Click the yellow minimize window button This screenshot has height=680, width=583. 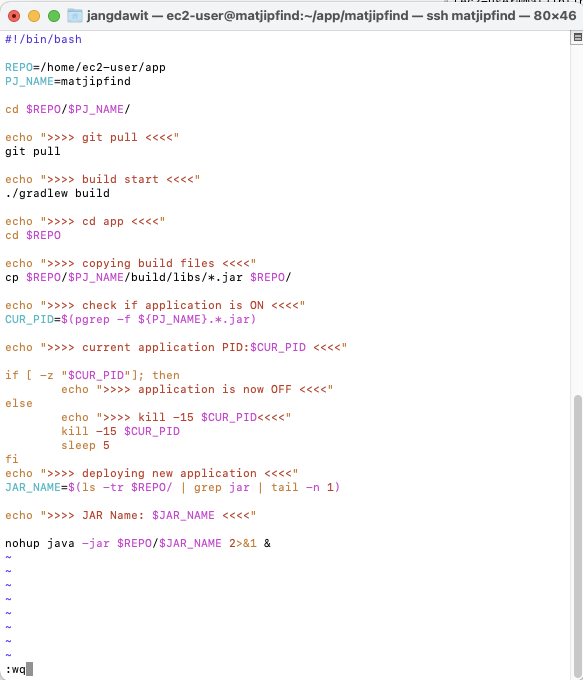click(34, 16)
